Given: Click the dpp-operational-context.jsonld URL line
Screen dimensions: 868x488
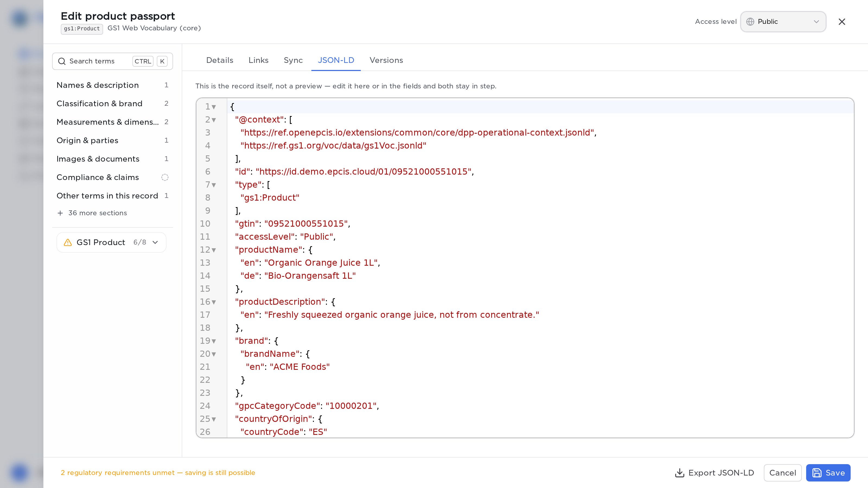Looking at the screenshot, I should (417, 132).
